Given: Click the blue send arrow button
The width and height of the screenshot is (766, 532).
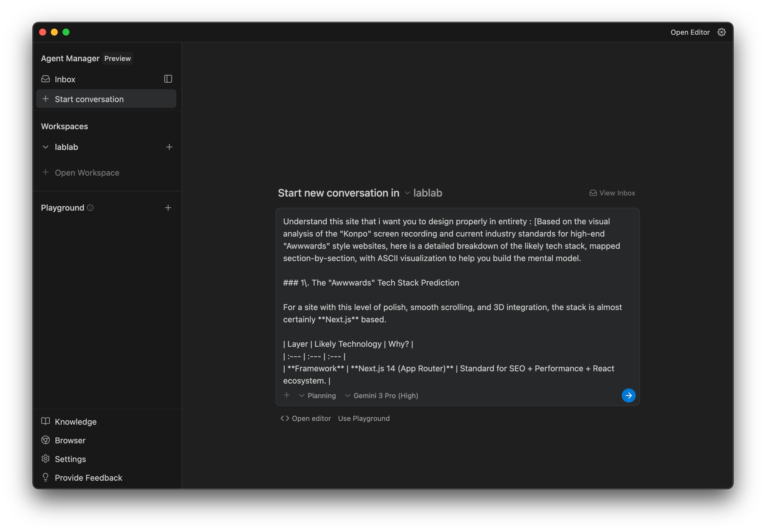Looking at the screenshot, I should (x=628, y=395).
